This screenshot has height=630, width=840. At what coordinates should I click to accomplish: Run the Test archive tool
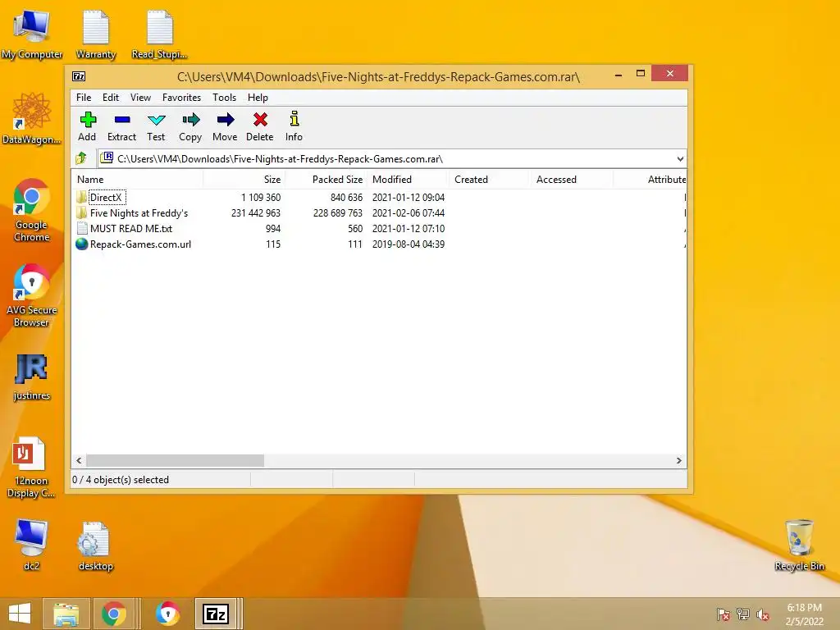157,120
